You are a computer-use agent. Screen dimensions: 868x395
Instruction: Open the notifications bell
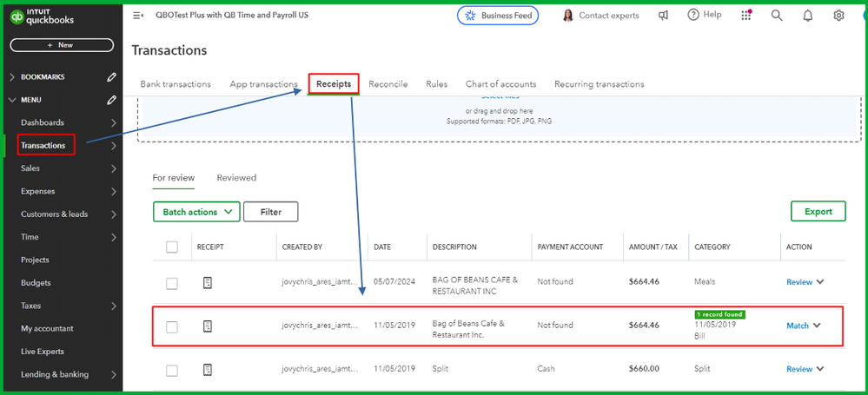coord(808,16)
